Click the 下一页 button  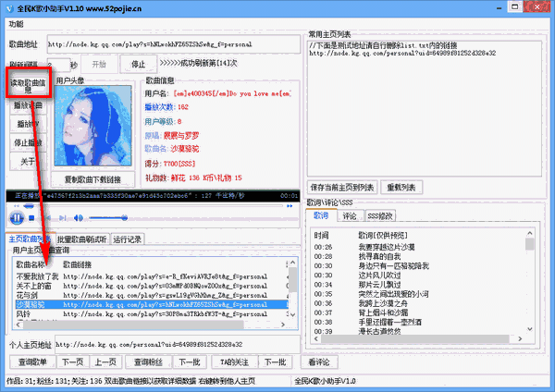72,361
